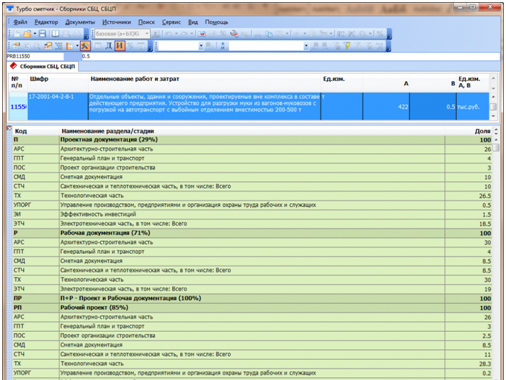Click the tree structure icon in second toolbar
This screenshot has height=380, width=506.
point(59,46)
